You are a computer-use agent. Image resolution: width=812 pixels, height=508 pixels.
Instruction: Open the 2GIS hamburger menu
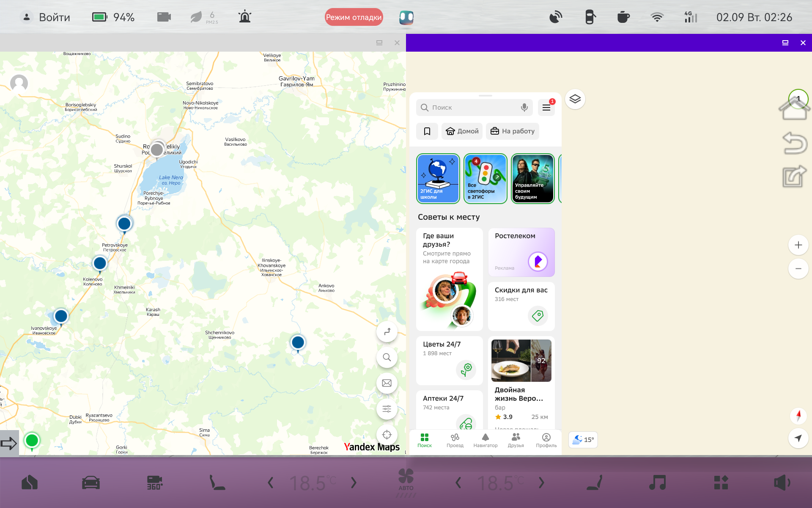546,108
